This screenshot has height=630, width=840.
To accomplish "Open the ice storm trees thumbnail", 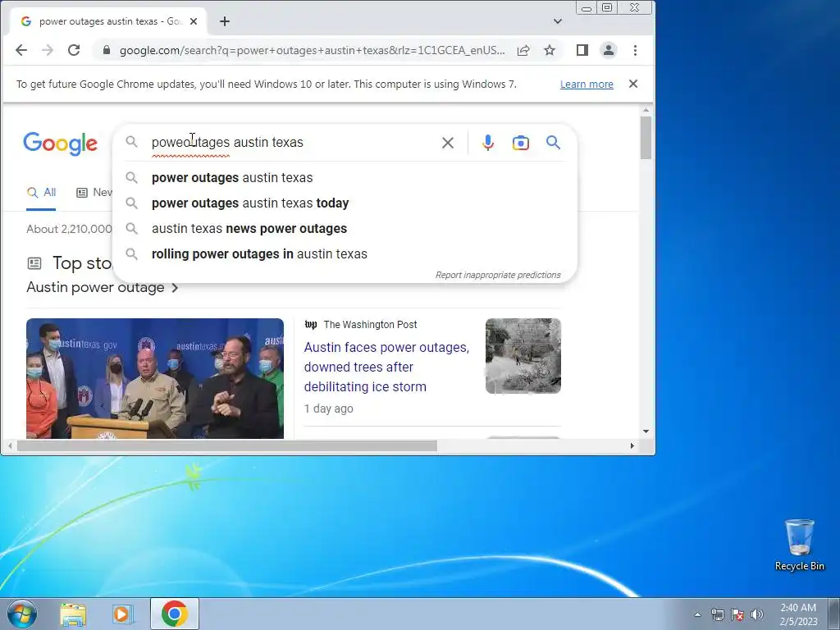I will [523, 356].
